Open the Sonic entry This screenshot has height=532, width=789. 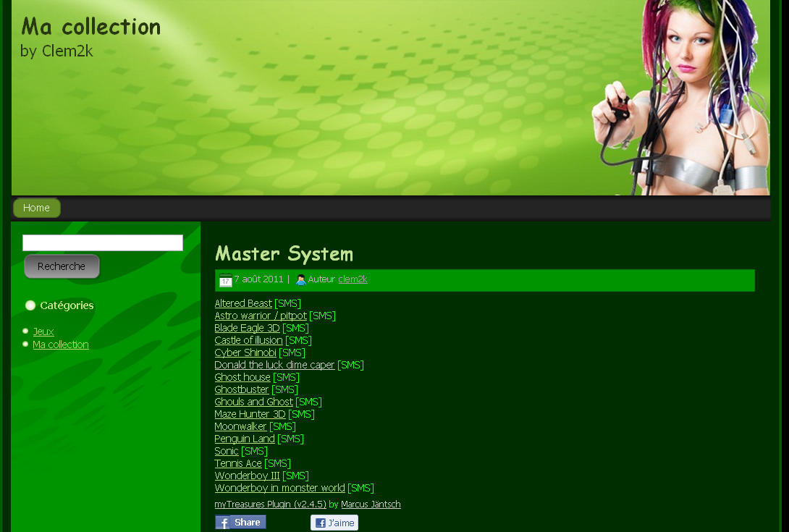coord(227,451)
